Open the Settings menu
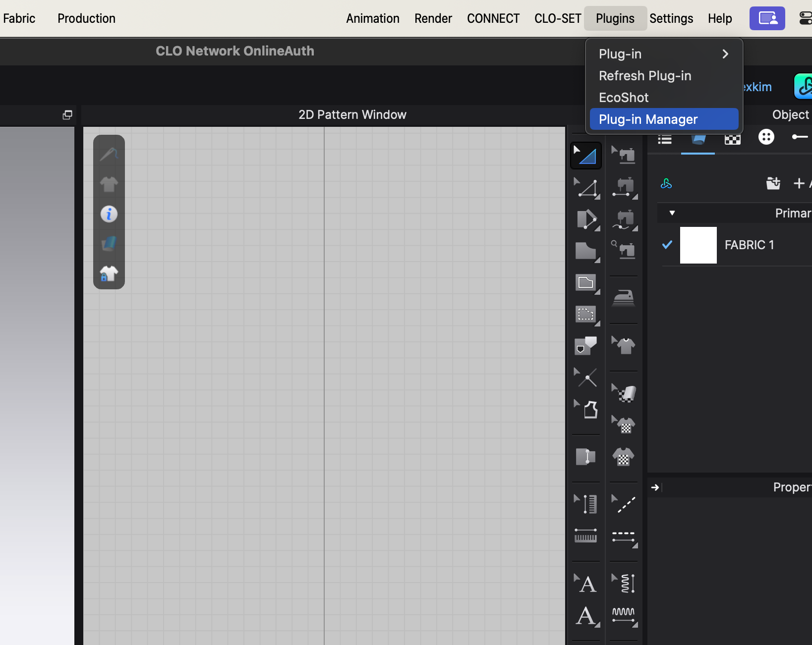Image resolution: width=812 pixels, height=645 pixels. [671, 18]
